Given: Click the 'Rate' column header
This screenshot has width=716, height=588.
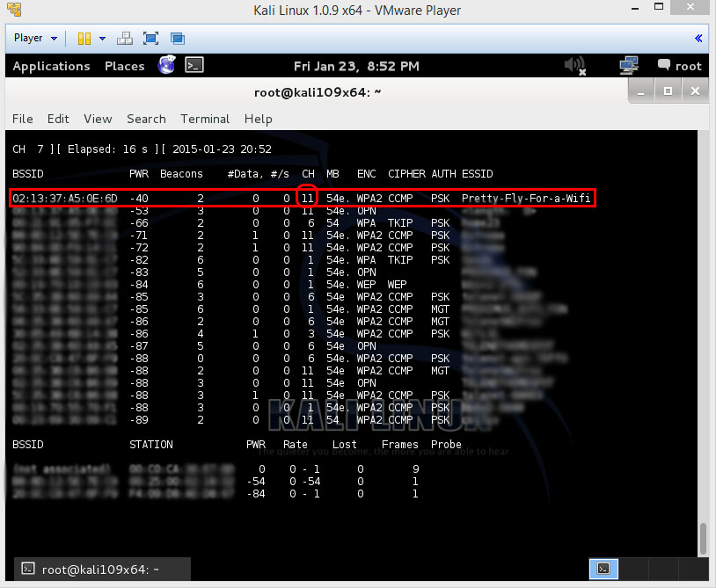Looking at the screenshot, I should pos(296,445).
